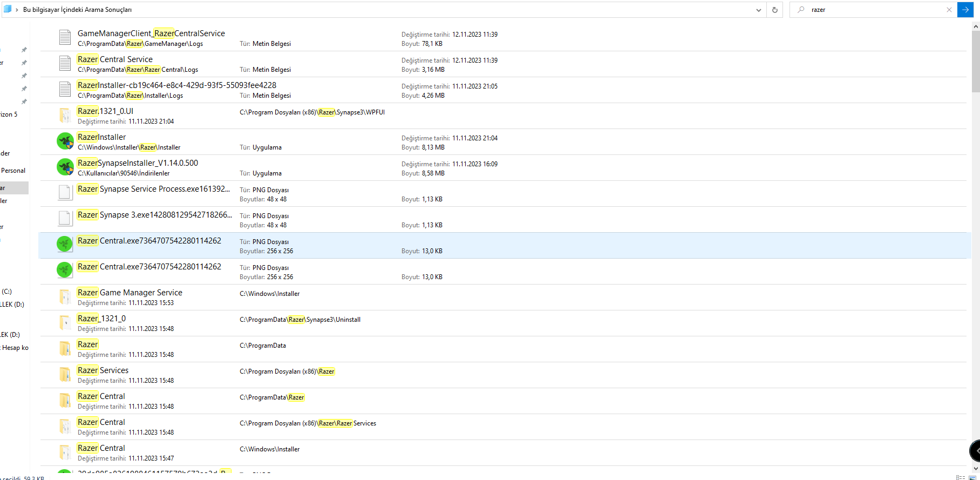Click the blank icon of Razer Synapse 3.exe file

[x=65, y=219]
